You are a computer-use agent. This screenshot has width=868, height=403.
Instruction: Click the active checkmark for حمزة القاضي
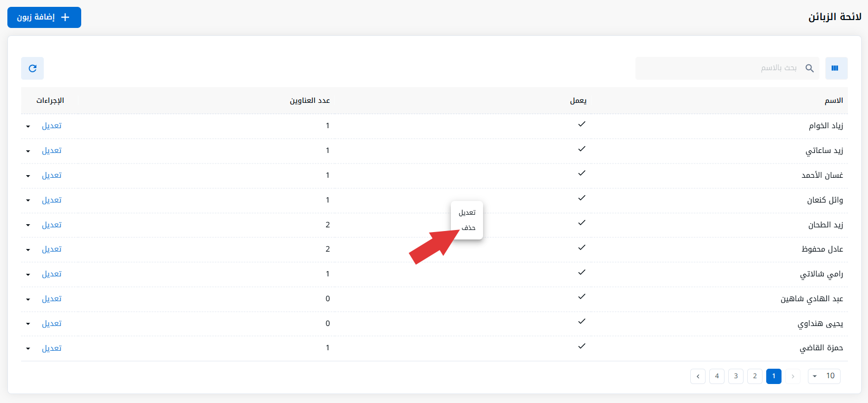pyautogui.click(x=582, y=346)
